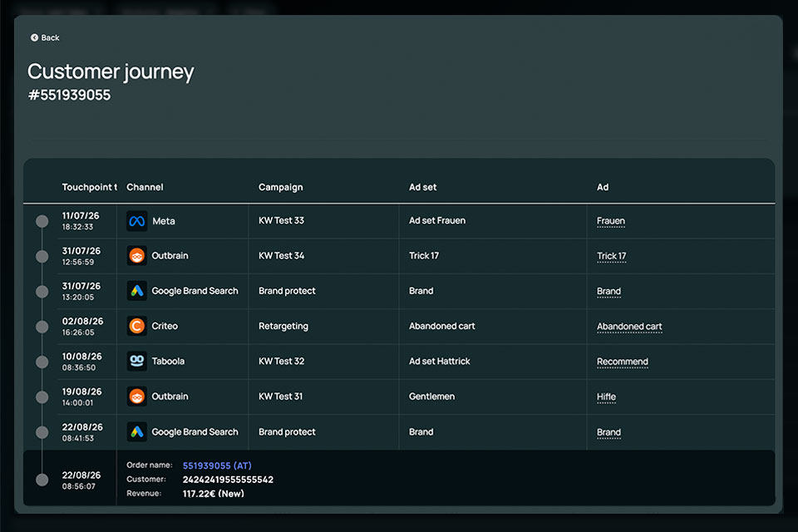Click the Meta channel logo icon
The width and height of the screenshot is (798, 532).
137,221
